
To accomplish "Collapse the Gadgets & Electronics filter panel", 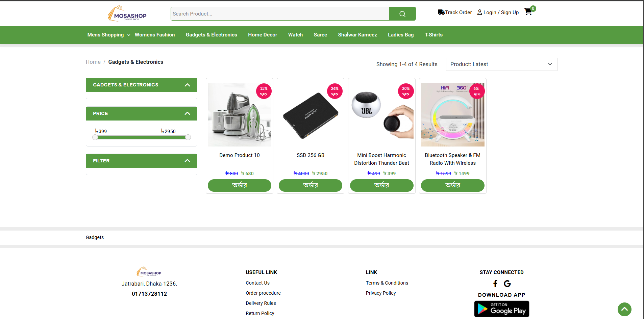I will tap(187, 85).
